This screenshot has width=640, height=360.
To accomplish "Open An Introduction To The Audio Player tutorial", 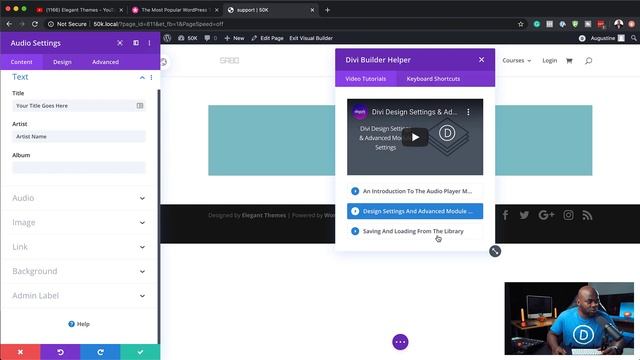I will tap(415, 191).
